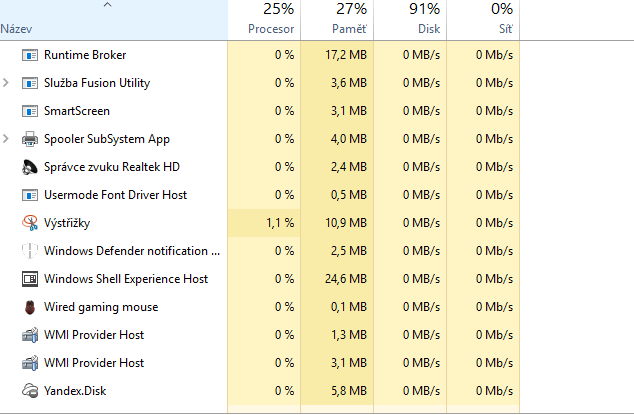Expand the Služba Fusion Utility process group

pos(7,83)
